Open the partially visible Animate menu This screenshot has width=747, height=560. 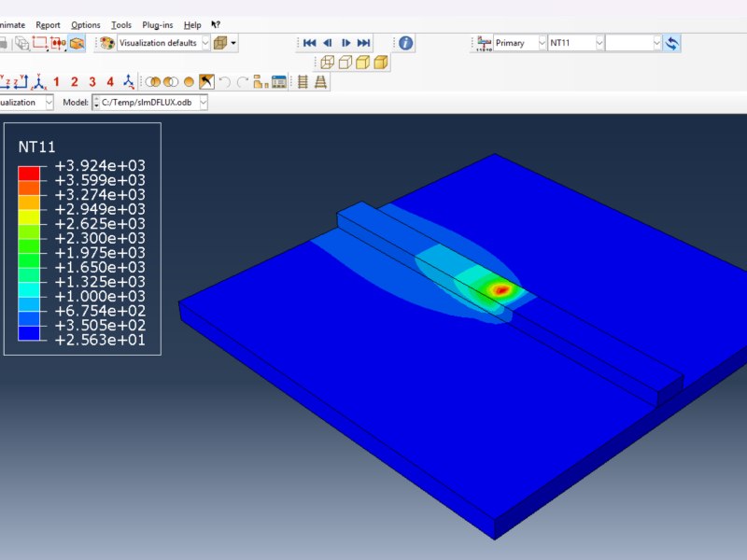click(12, 25)
